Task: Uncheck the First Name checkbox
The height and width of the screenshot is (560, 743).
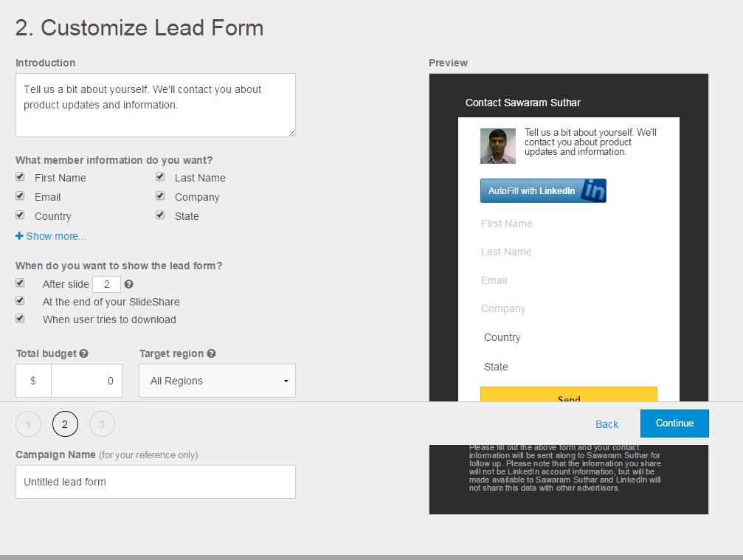Action: [20, 177]
